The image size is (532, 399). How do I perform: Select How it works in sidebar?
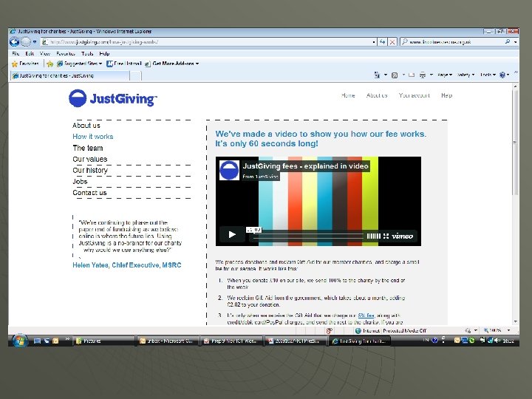point(92,137)
